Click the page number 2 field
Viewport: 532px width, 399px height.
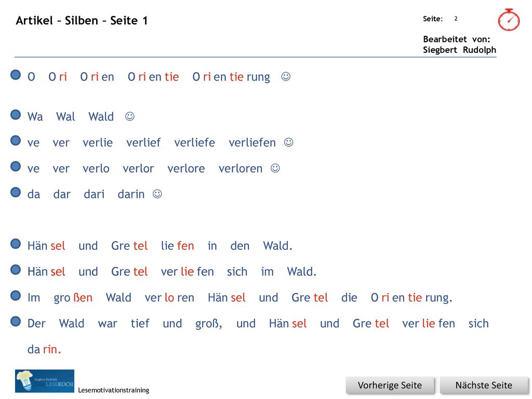click(x=456, y=19)
